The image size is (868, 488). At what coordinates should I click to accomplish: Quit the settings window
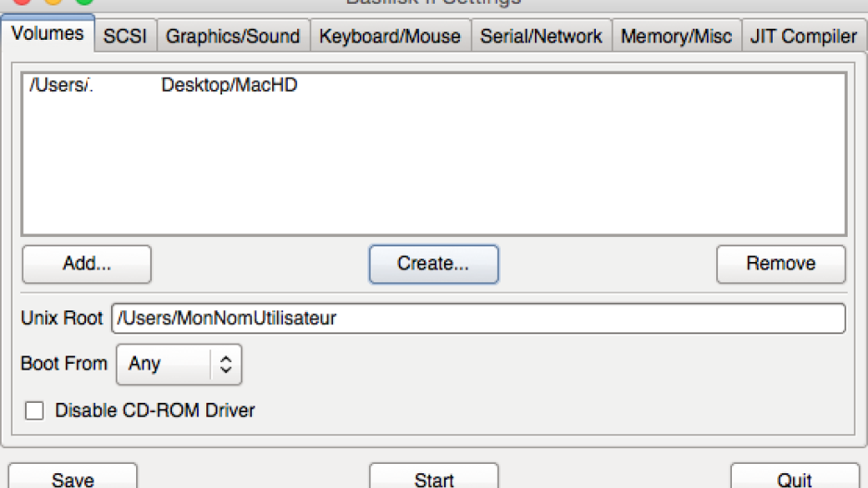coord(795,478)
